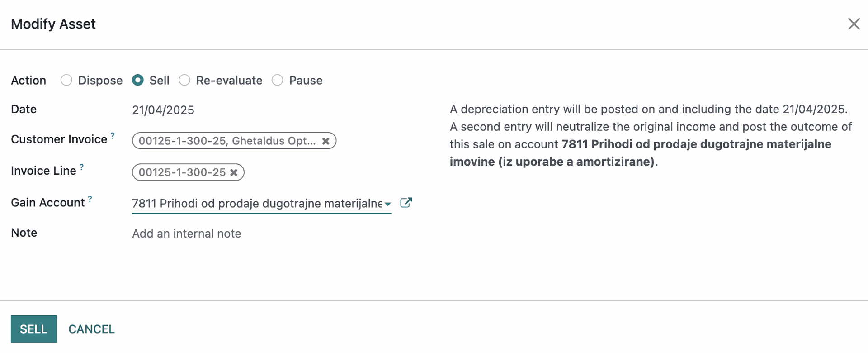Remove the Invoice Line tag via its x

(234, 172)
